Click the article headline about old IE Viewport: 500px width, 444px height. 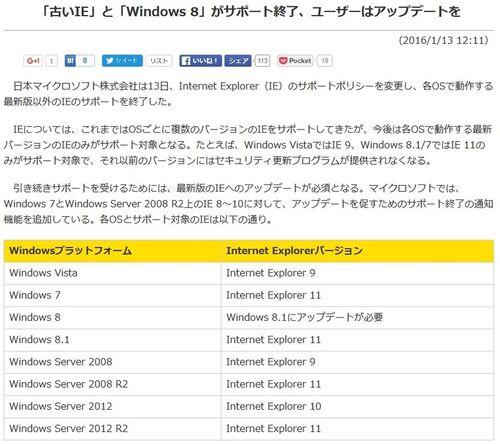click(250, 12)
